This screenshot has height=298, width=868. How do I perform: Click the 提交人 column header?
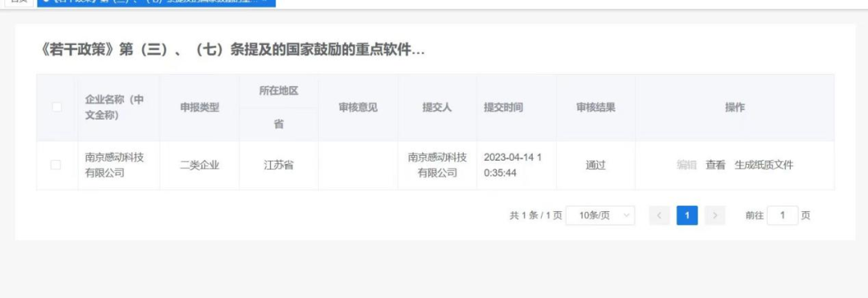[x=437, y=108]
